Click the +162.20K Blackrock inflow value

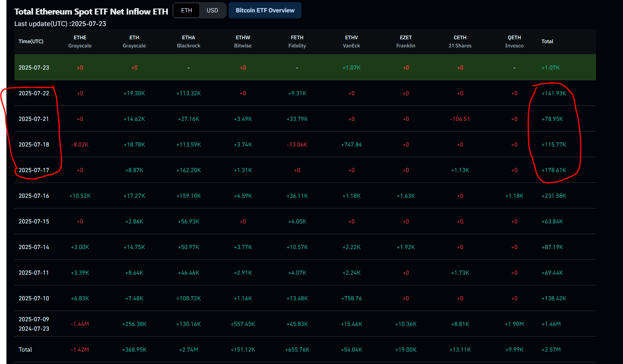click(189, 170)
